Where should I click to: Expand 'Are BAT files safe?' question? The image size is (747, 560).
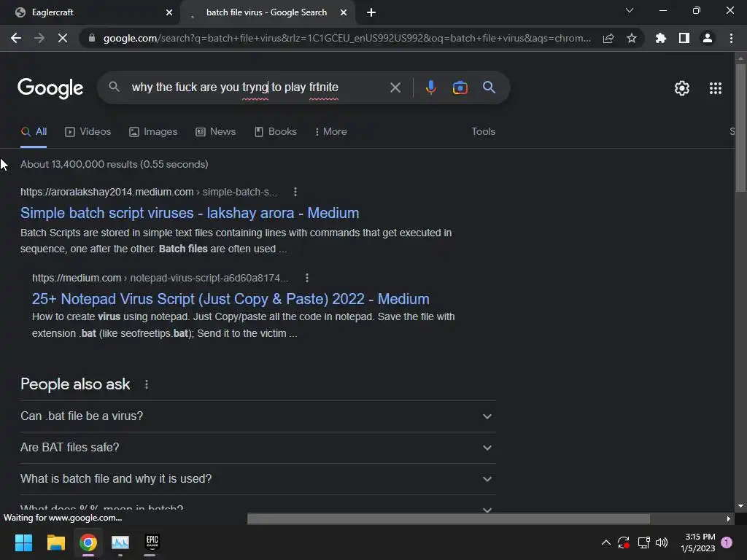coord(258,448)
